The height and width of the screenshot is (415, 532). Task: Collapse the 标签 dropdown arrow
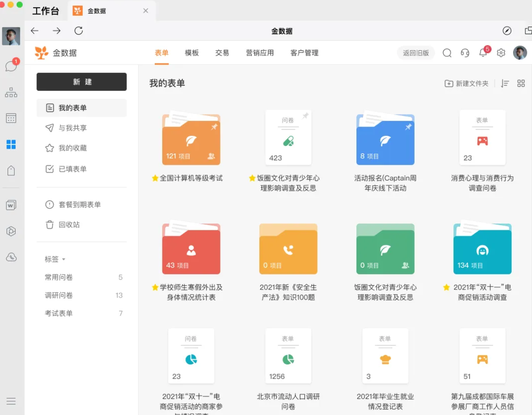(63, 260)
